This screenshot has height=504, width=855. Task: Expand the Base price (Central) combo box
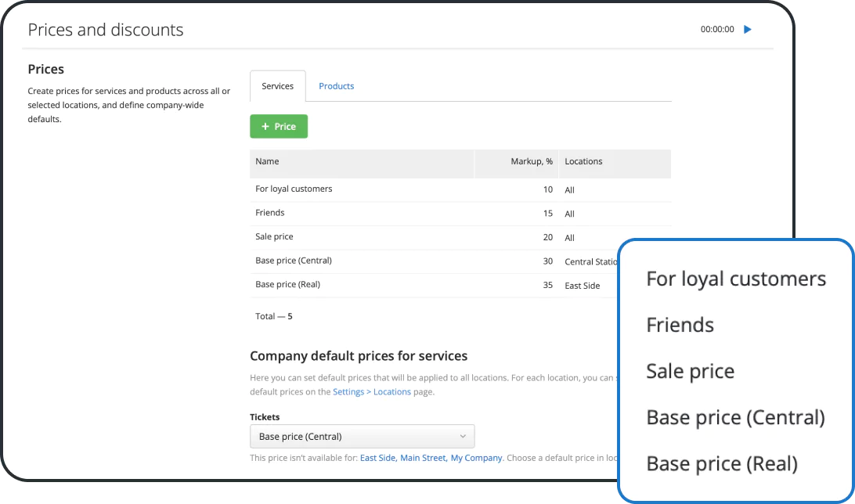[x=363, y=436]
